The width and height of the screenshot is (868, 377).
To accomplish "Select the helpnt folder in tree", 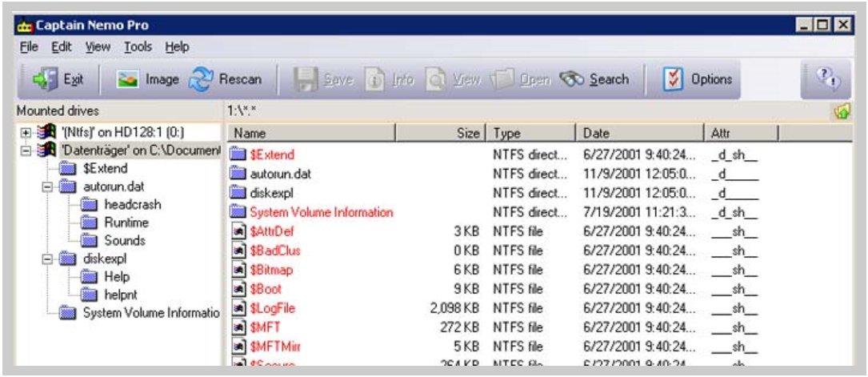I will [x=119, y=295].
